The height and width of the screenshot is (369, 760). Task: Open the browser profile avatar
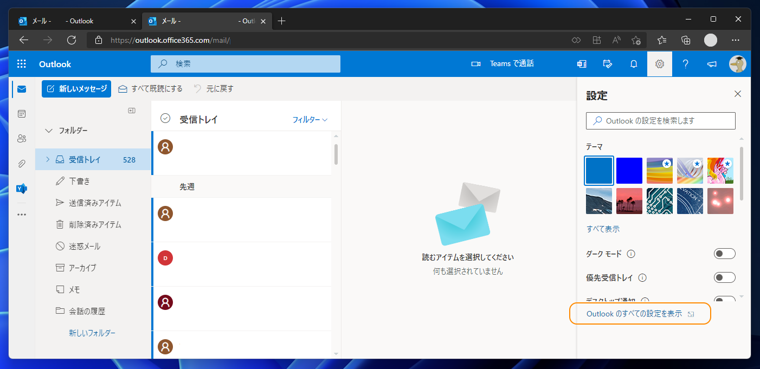pos(711,40)
